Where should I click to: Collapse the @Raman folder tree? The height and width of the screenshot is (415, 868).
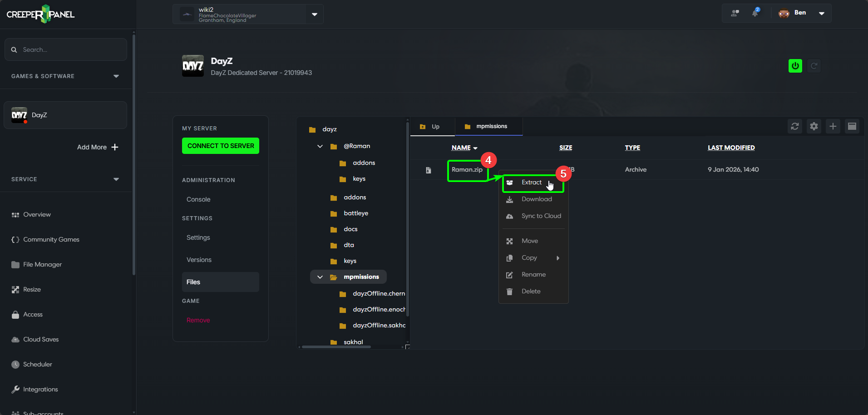pos(320,146)
